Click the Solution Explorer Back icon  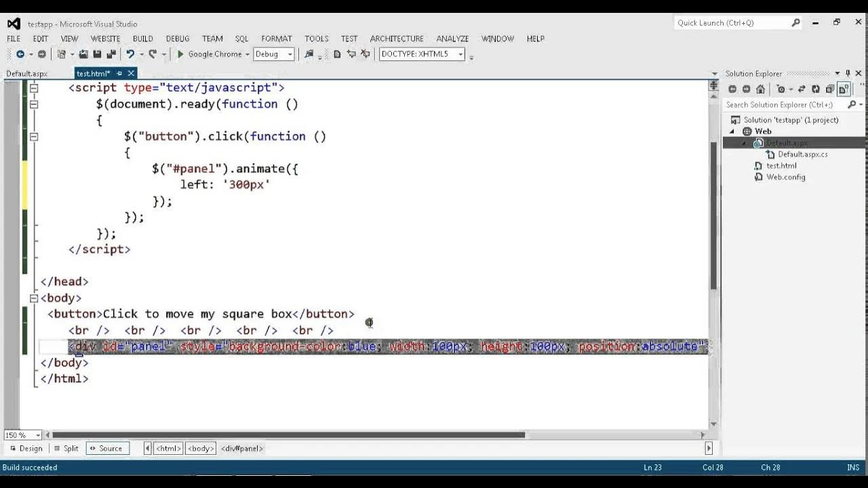click(732, 89)
